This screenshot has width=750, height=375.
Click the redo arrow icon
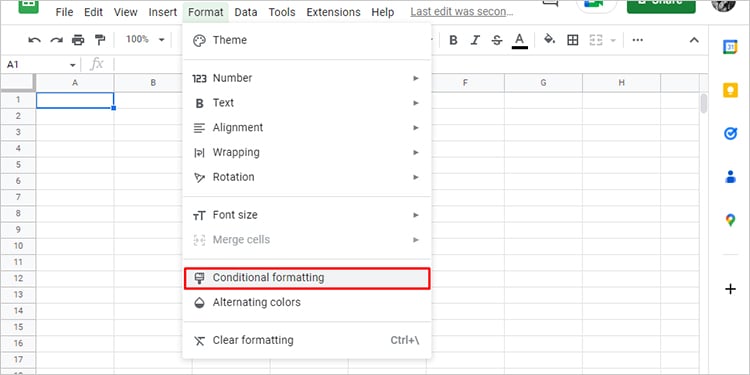(x=57, y=40)
